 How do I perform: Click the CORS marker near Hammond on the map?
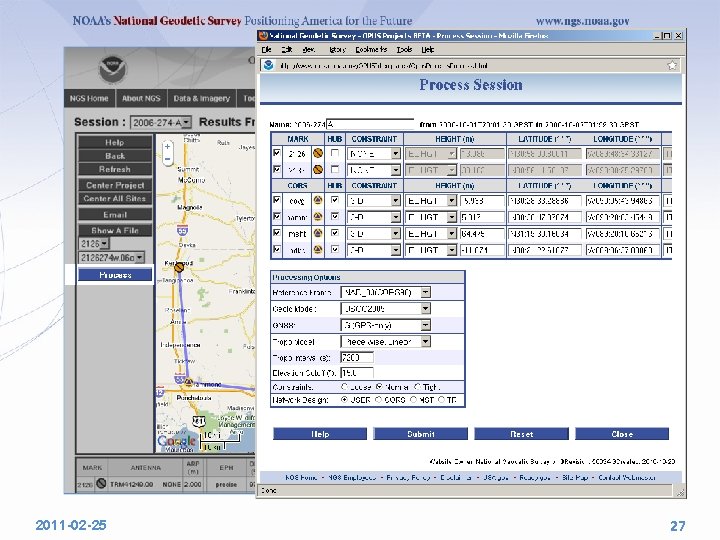pyautogui.click(x=188, y=381)
